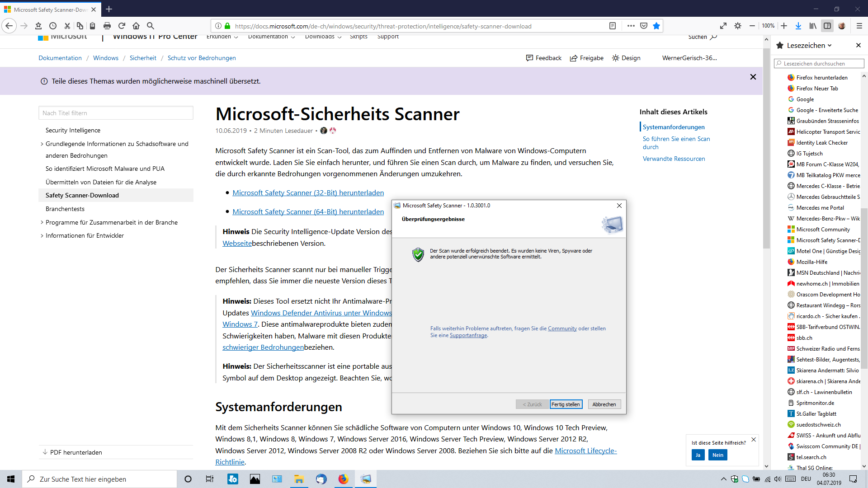Print the page via printer icon
The height and width of the screenshot is (488, 868).
(107, 26)
